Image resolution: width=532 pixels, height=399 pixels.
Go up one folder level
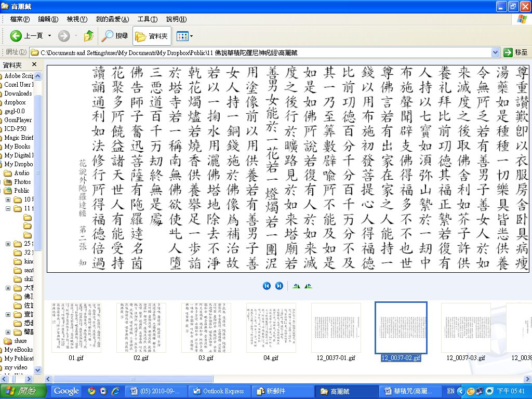(x=88, y=36)
